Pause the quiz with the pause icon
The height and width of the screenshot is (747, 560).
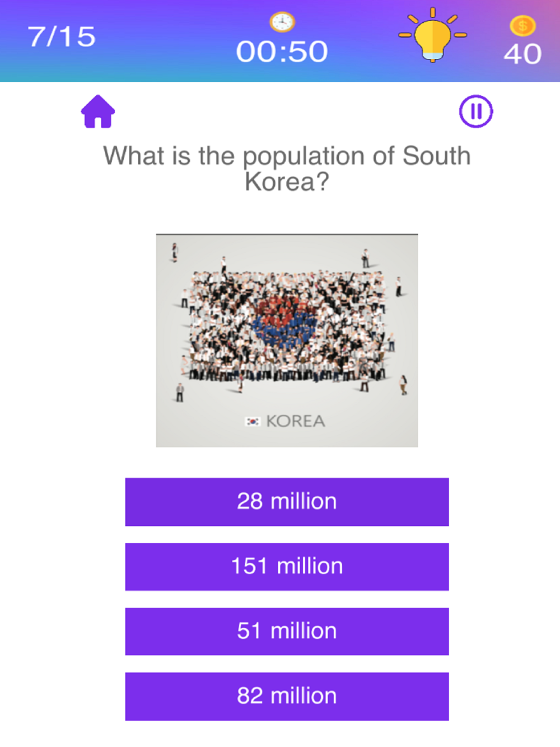476,111
